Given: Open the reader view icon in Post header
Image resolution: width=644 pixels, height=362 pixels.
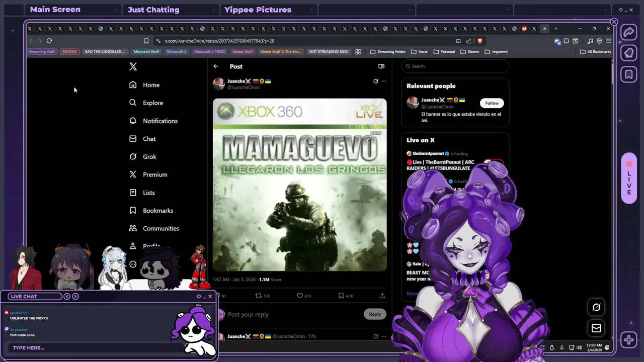Looking at the screenshot, I should (x=381, y=66).
